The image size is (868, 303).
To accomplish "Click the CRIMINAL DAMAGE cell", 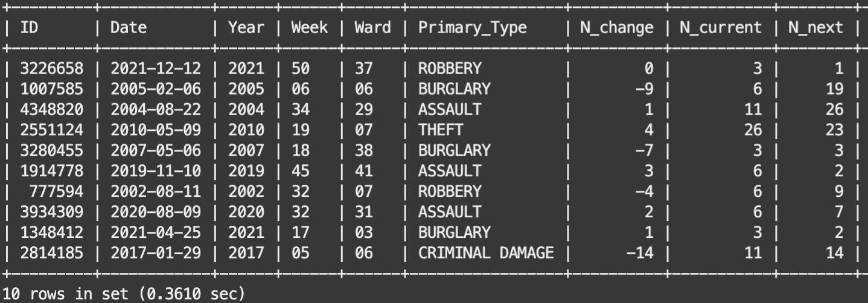I will click(x=486, y=254).
